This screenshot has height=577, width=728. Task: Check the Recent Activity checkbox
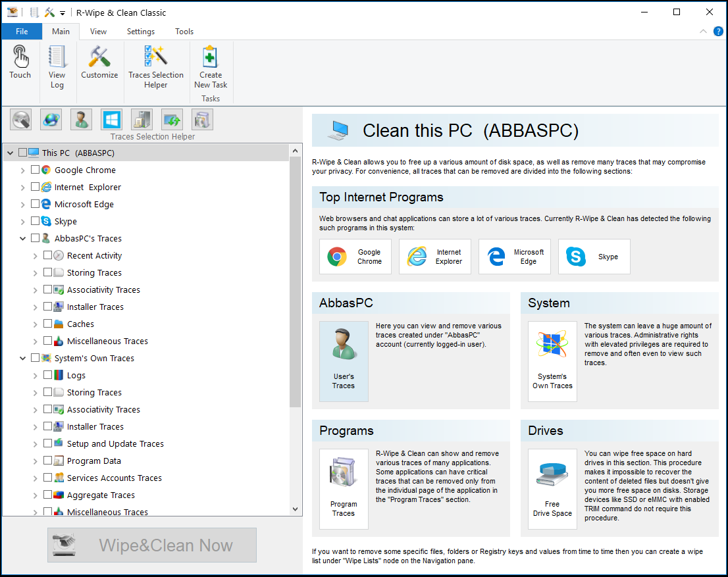(47, 255)
